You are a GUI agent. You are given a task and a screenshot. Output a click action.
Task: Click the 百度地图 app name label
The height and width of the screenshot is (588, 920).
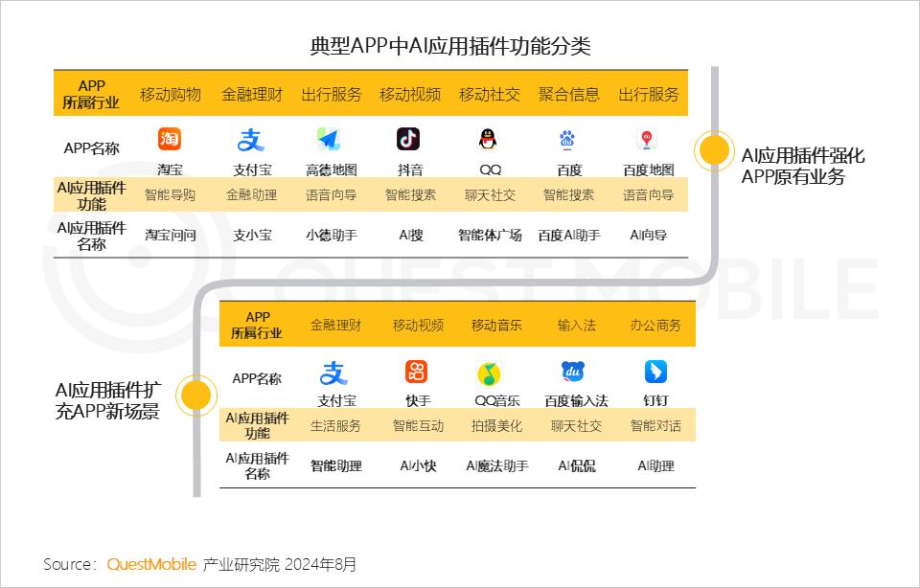tap(649, 170)
